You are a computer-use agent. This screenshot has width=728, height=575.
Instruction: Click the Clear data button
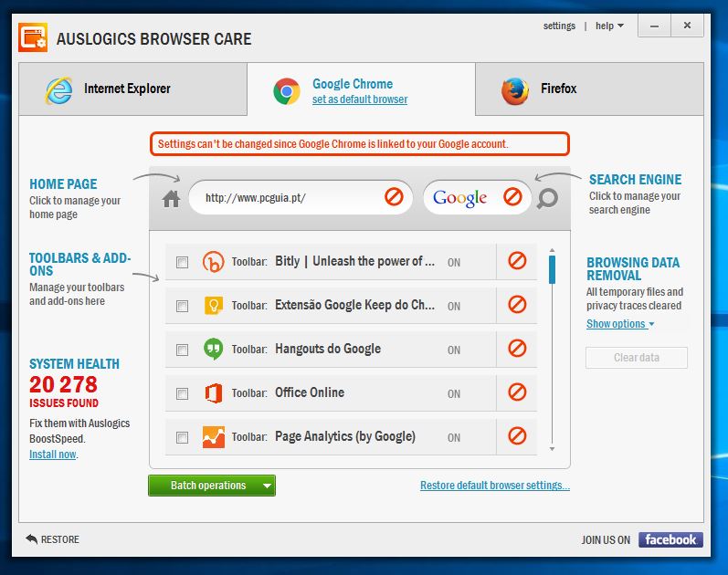pos(637,358)
